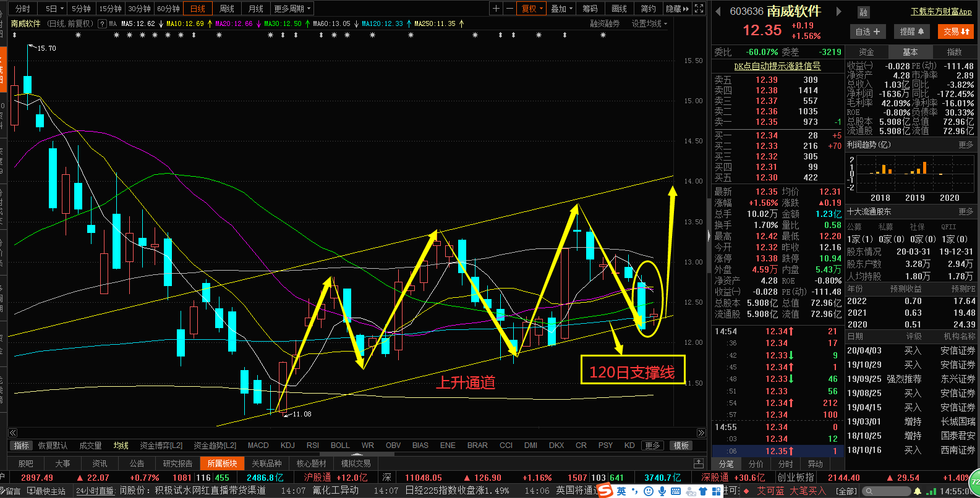Expand 更多 for 利润趋势

click(x=966, y=145)
